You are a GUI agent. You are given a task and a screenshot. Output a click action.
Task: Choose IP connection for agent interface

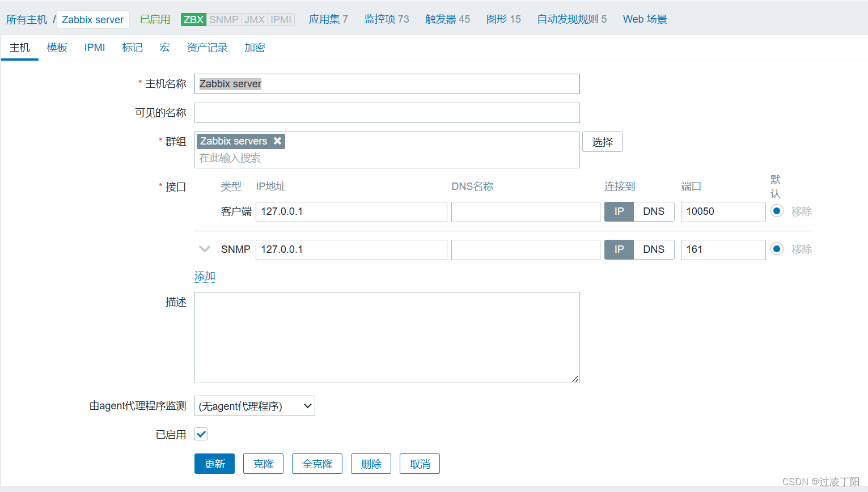pyautogui.click(x=619, y=211)
